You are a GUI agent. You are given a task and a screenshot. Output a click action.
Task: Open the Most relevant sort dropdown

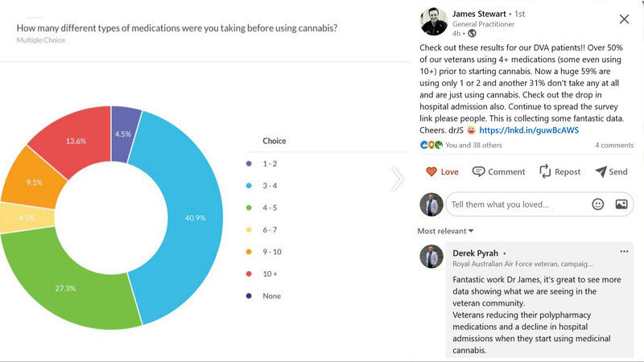pos(445,231)
